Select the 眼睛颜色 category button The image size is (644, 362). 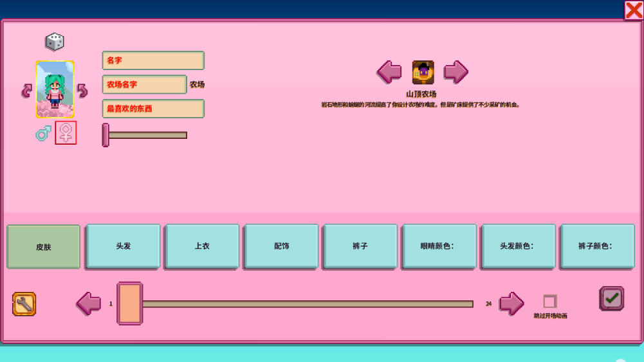coord(439,246)
